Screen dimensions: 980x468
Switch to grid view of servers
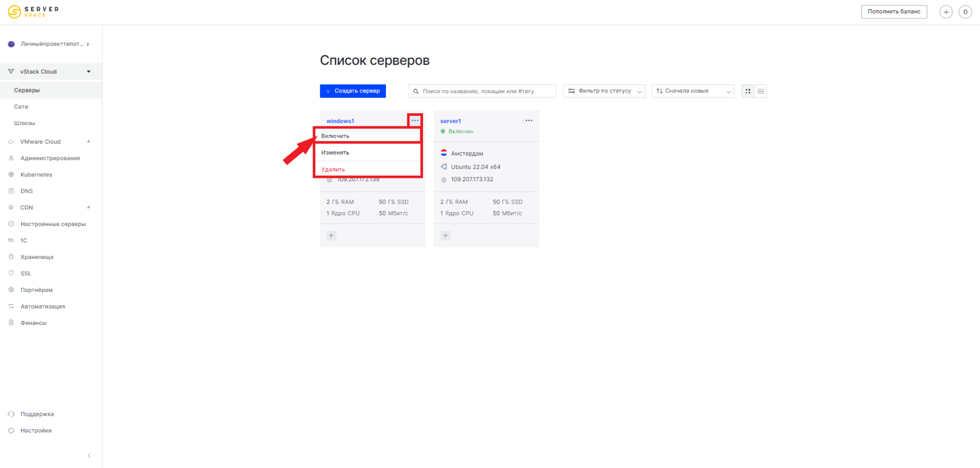pos(748,91)
